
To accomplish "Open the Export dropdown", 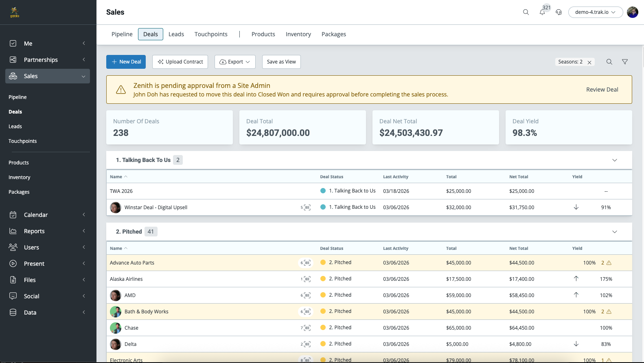I will pyautogui.click(x=235, y=62).
